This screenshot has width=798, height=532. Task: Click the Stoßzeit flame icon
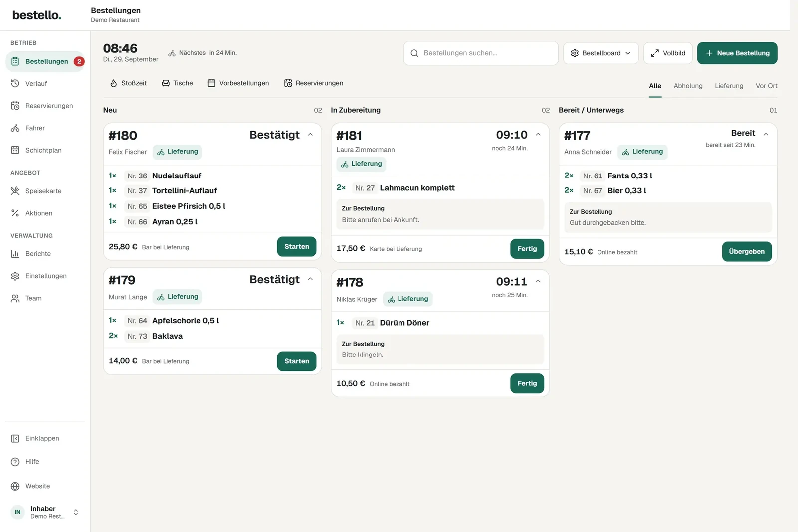coord(114,83)
